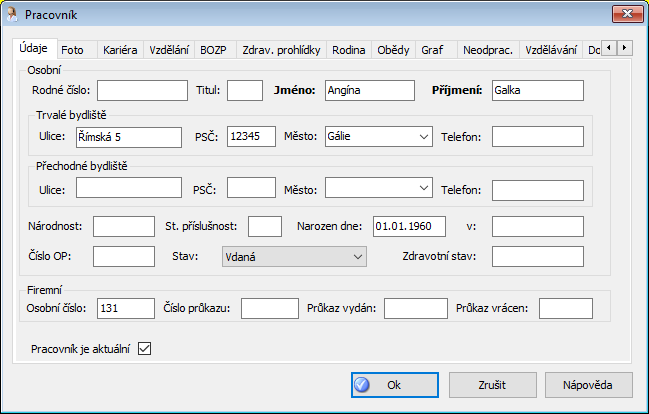Image resolution: width=649 pixels, height=414 pixels.
Task: Switch to the Foto tab
Action: (72, 49)
